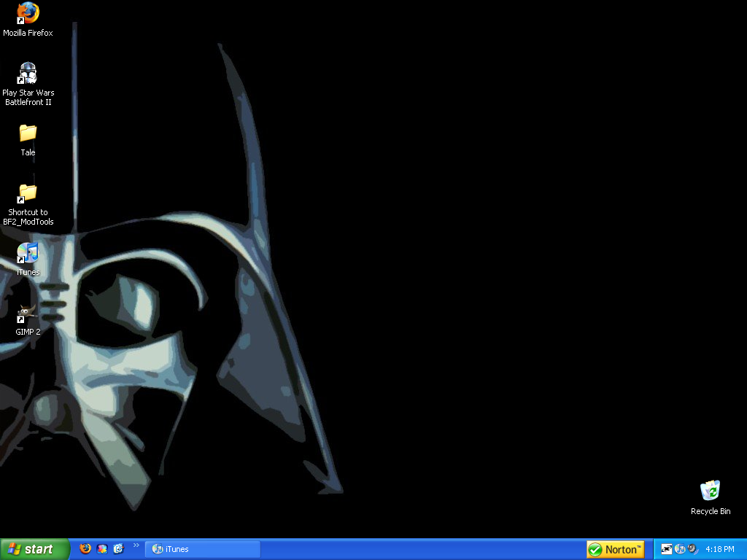The width and height of the screenshot is (747, 560).
Task: Click the speaker volume tray icon
Action: coord(693,549)
